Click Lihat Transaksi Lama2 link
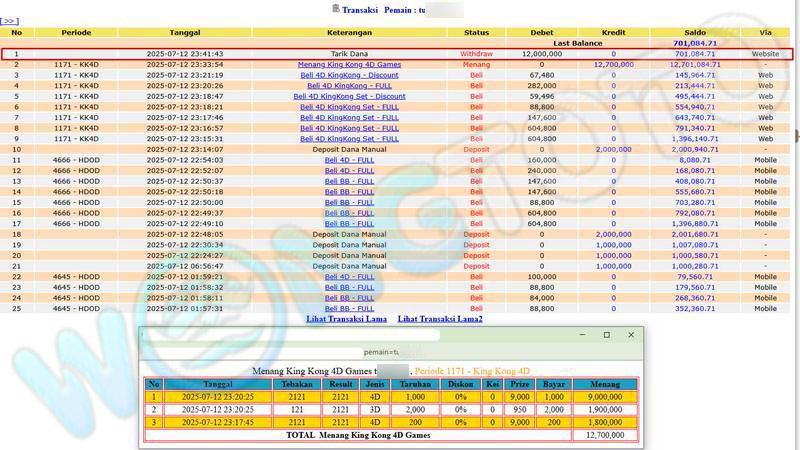 click(x=439, y=318)
